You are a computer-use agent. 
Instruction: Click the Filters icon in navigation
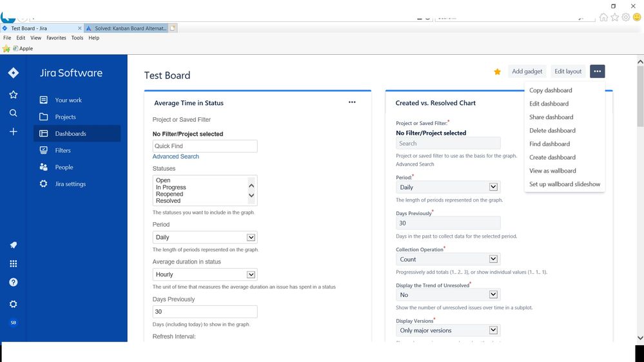pos(44,150)
